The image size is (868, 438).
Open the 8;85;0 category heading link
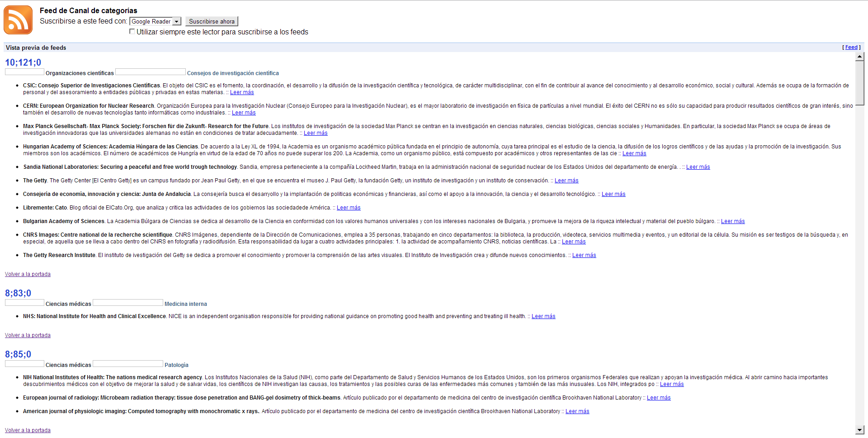(x=18, y=354)
